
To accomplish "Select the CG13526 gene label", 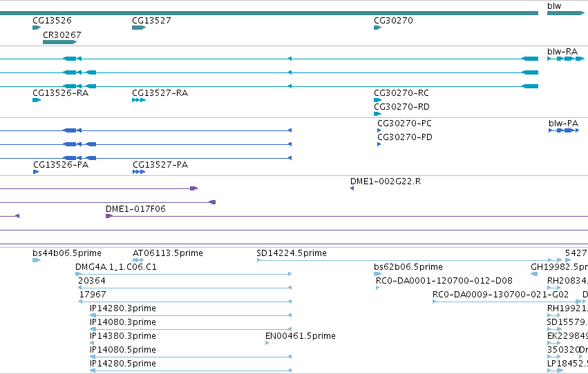I will click(x=52, y=21).
